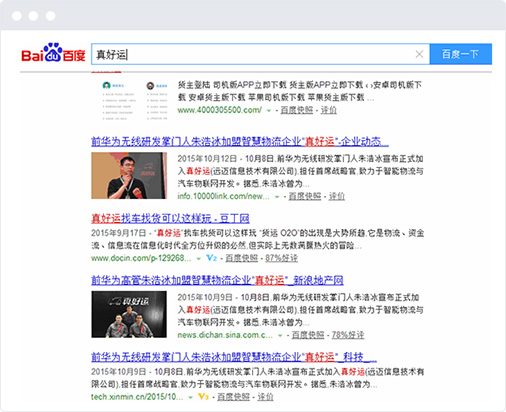Open the 真好运找车找货可以这样玩 豆丁网 result

point(170,219)
